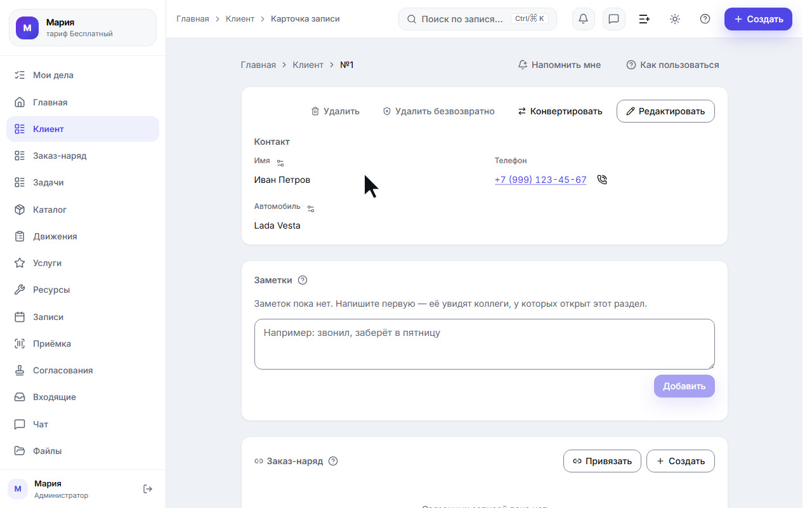
Task: Open notifications bell in top bar
Action: pos(583,19)
